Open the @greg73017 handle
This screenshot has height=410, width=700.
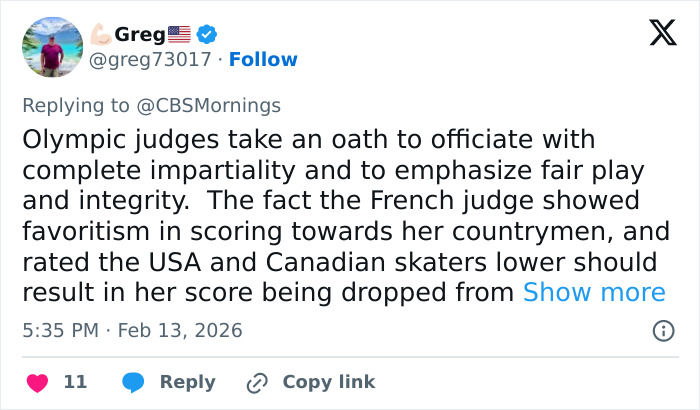click(x=151, y=60)
